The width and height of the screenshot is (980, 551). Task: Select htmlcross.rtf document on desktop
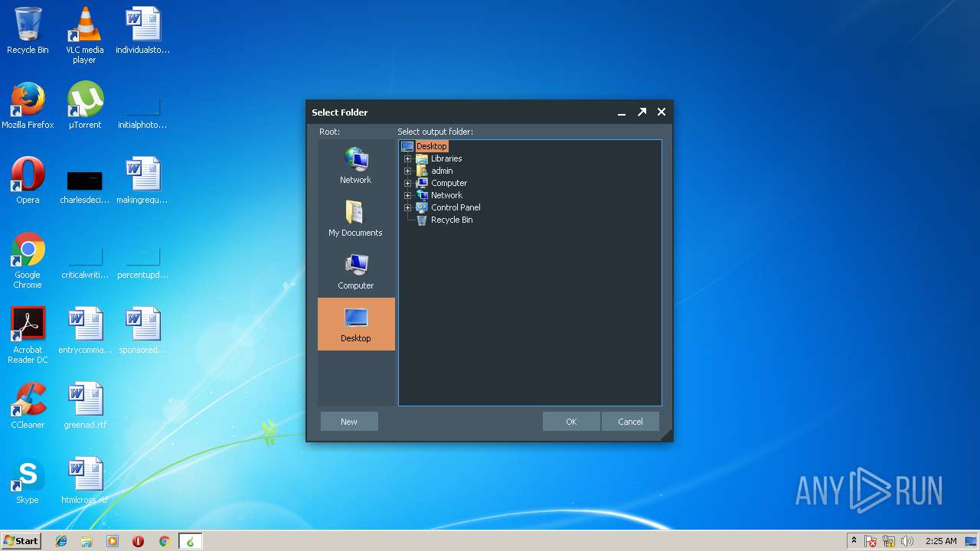pos(84,481)
